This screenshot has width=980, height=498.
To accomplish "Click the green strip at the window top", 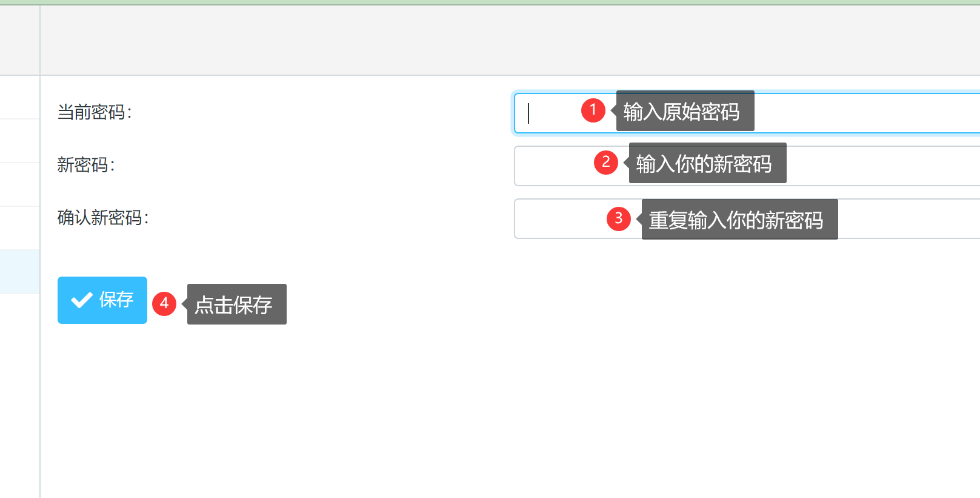I will (x=490, y=2).
